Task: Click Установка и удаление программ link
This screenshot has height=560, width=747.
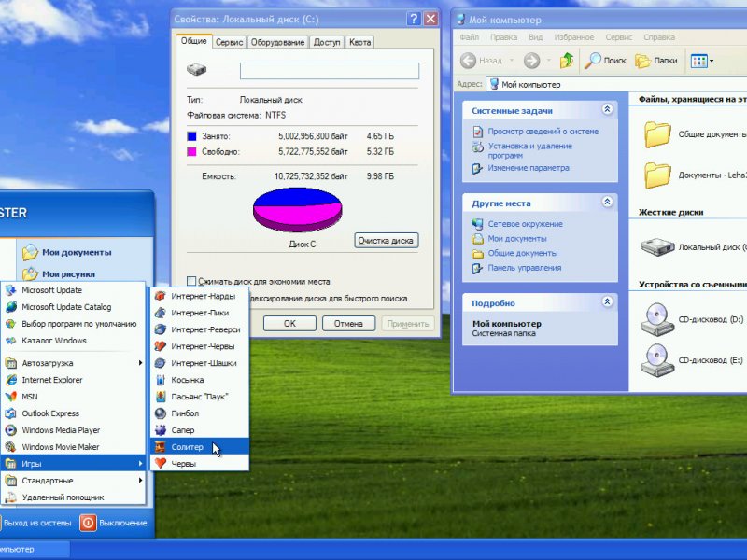Action: [x=529, y=150]
